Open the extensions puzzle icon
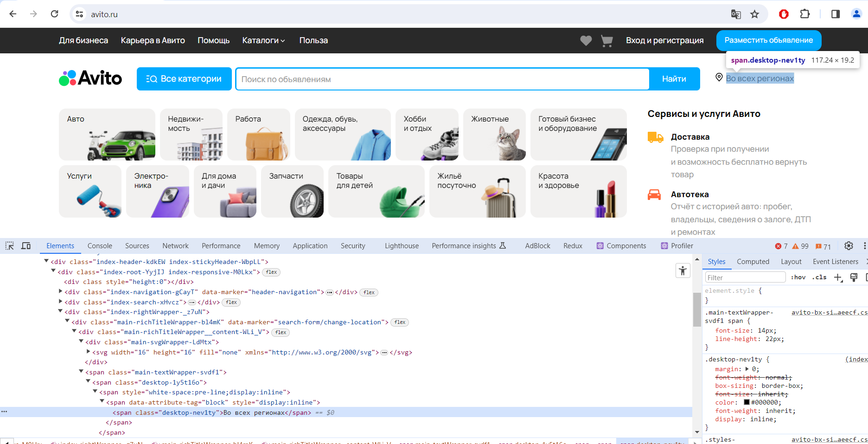Viewport: 868px width, 444px height. [805, 14]
